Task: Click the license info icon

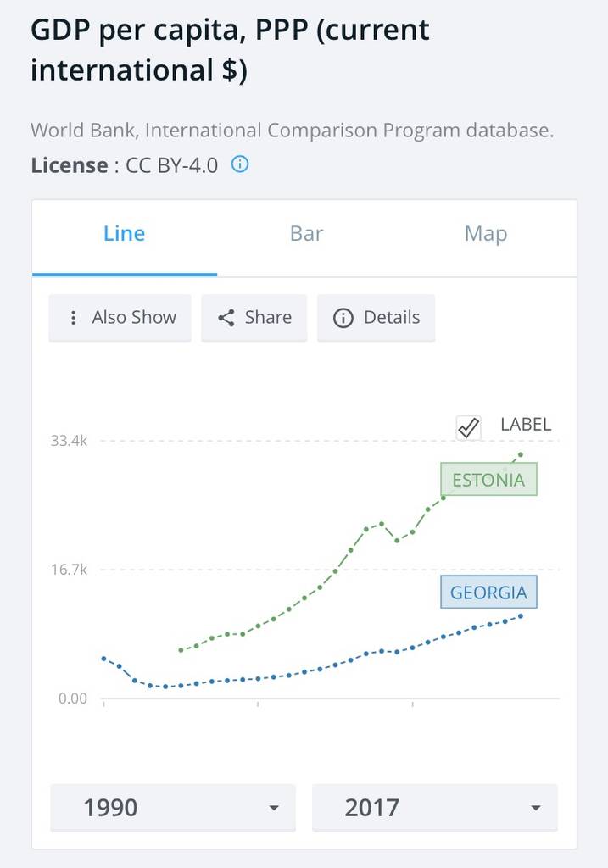Action: tap(240, 164)
